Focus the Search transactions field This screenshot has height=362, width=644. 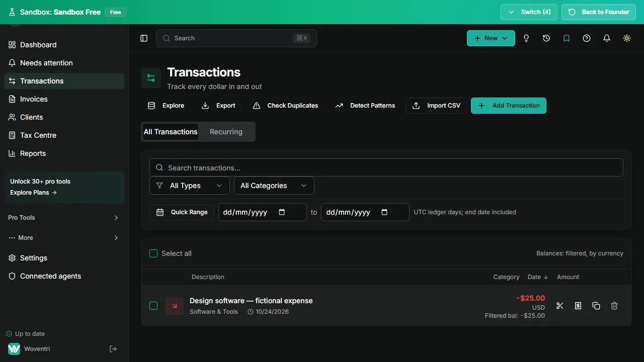386,167
